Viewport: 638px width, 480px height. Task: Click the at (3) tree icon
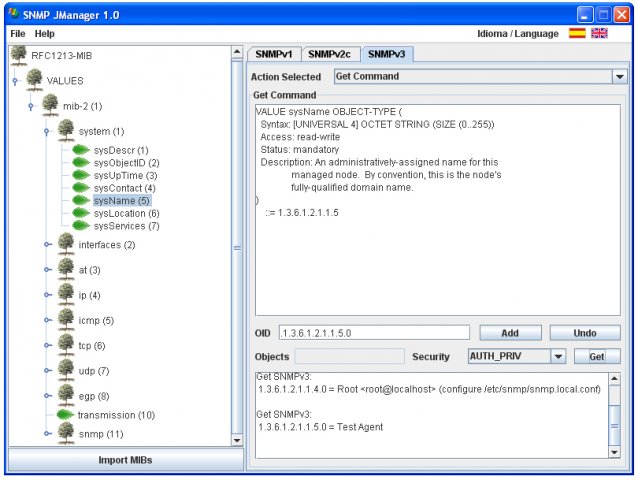pos(66,269)
